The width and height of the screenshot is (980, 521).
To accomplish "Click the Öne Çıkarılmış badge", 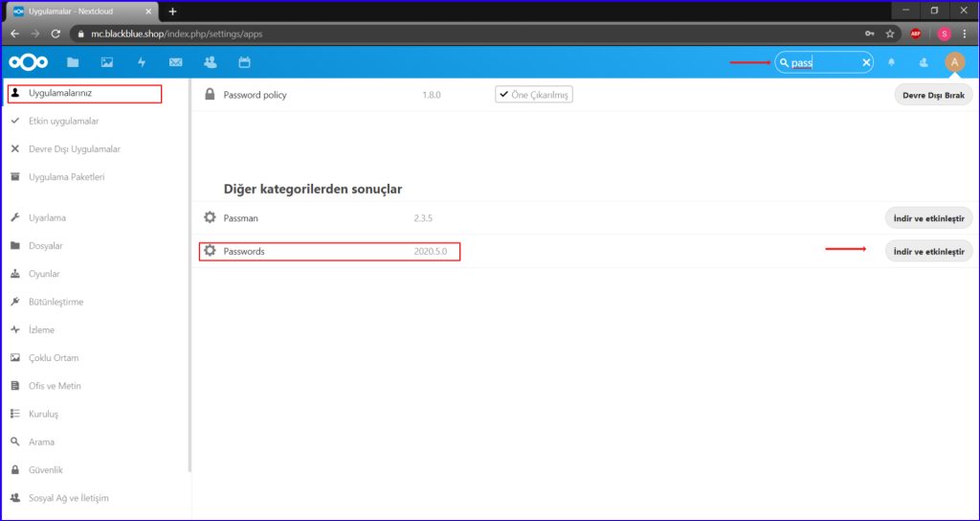I will [x=534, y=95].
